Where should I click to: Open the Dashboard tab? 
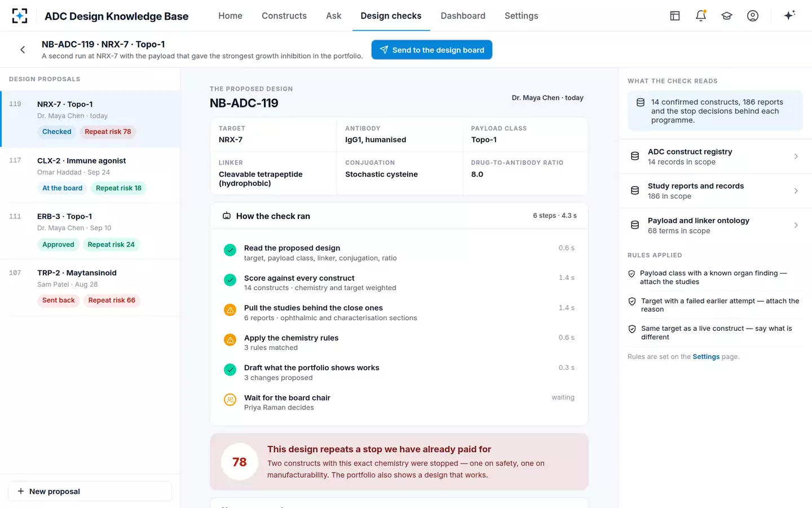(463, 16)
